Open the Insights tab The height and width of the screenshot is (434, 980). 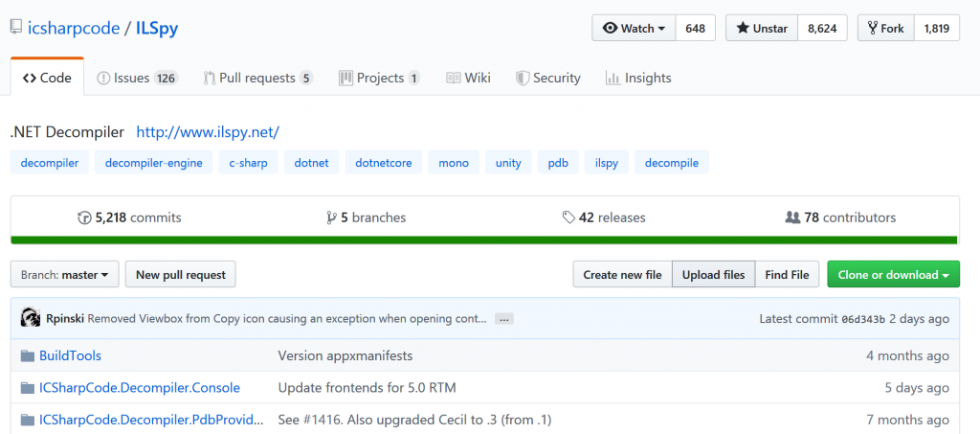638,79
